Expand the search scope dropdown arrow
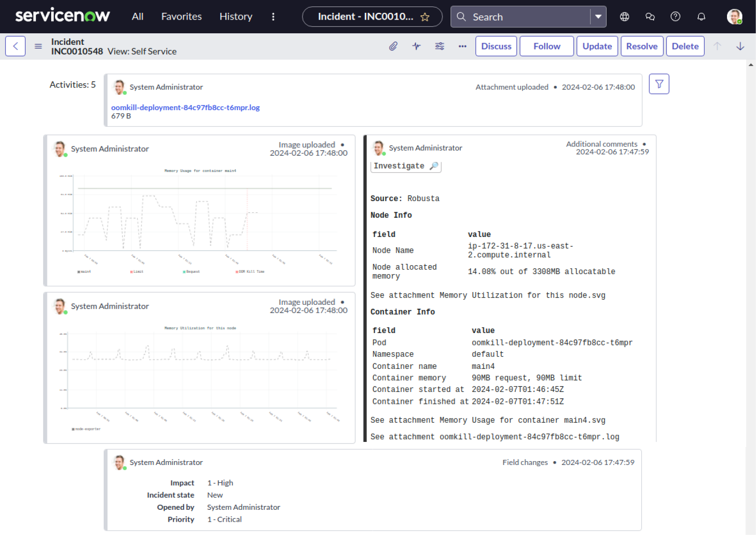Screen dimensions: 756x535 598,17
